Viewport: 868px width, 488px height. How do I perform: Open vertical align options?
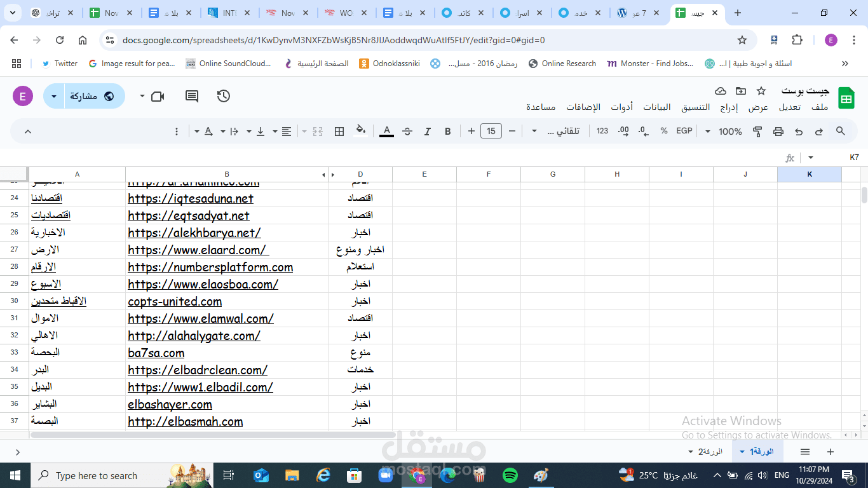260,132
